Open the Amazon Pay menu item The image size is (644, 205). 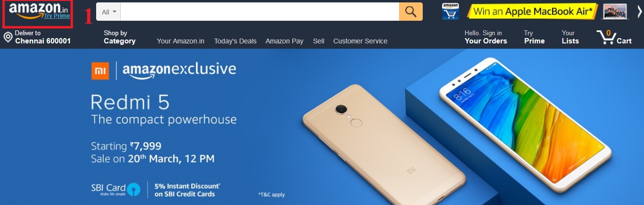284,41
